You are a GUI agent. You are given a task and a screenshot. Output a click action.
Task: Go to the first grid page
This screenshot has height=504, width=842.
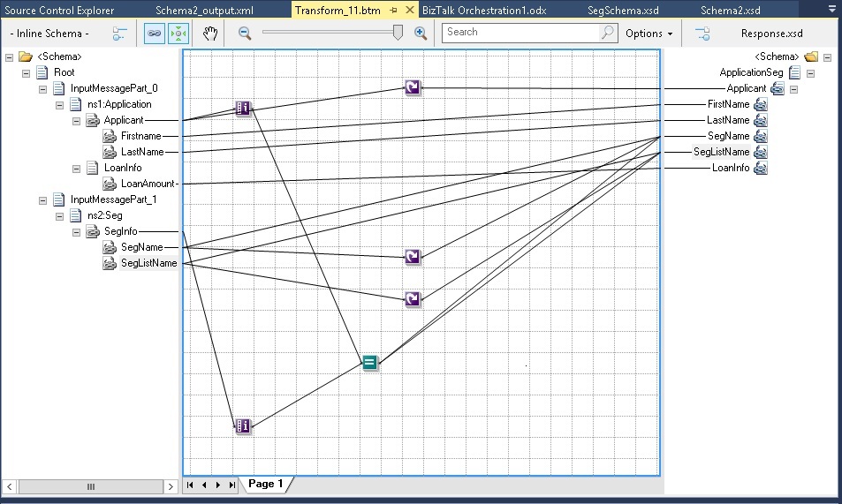(190, 485)
